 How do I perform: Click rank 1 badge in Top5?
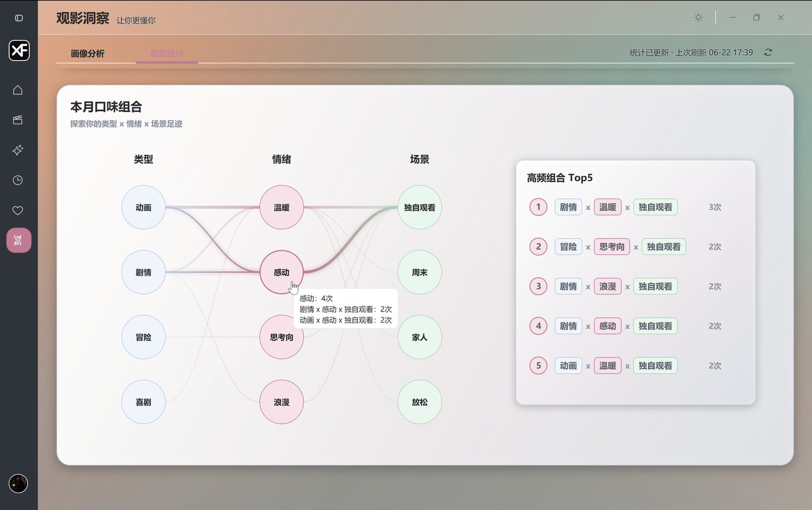[538, 207]
